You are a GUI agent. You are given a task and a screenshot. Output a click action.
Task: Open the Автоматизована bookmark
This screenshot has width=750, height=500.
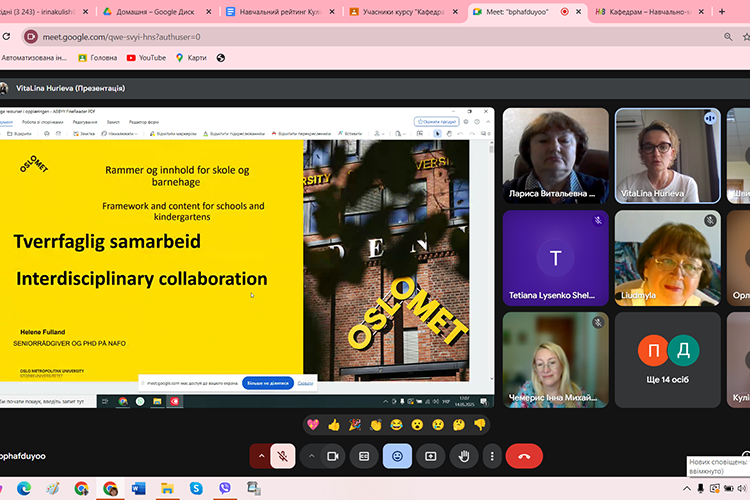33,58
